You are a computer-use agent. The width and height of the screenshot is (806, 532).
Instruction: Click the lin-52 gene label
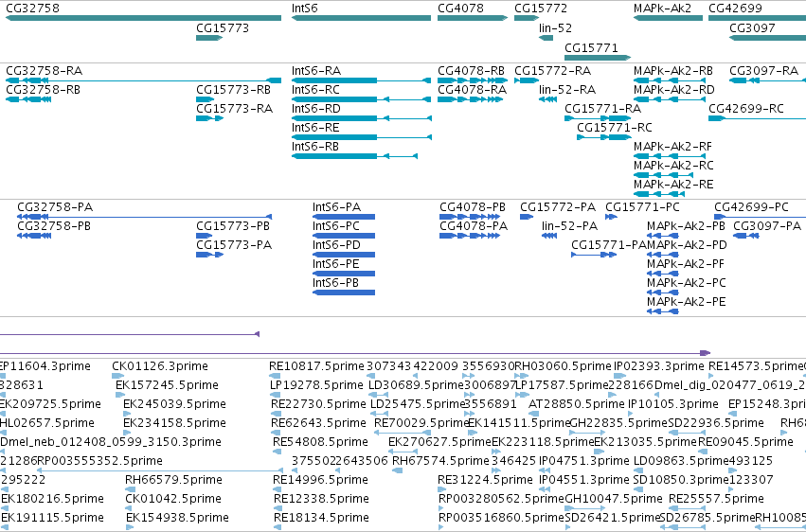pyautogui.click(x=555, y=27)
